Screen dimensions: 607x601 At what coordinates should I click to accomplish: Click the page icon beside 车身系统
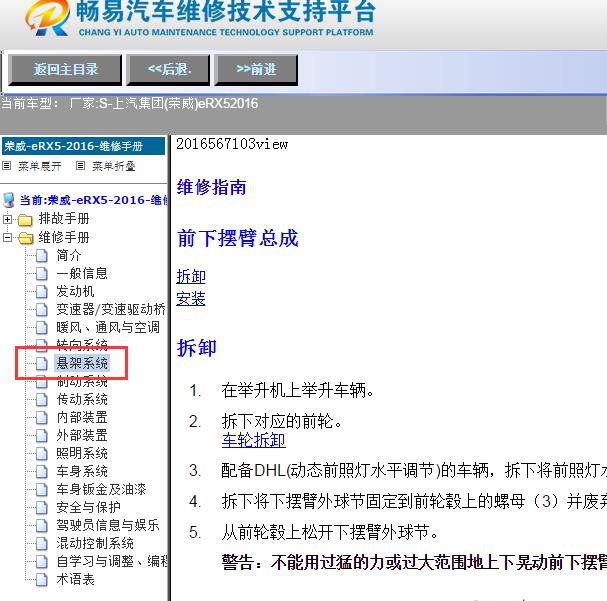tap(41, 471)
